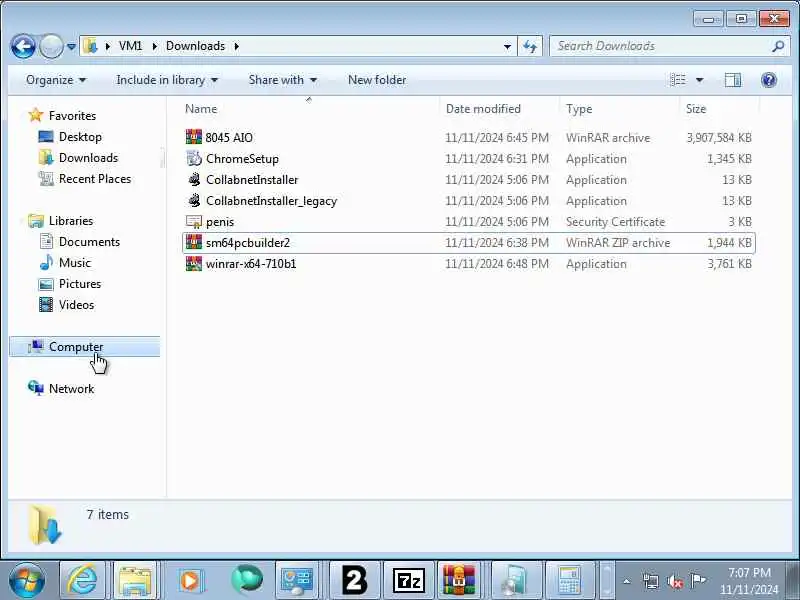This screenshot has height=600, width=800.
Task: Select the CollabnetInstaller_legacy file icon
Action: pyautogui.click(x=194, y=201)
